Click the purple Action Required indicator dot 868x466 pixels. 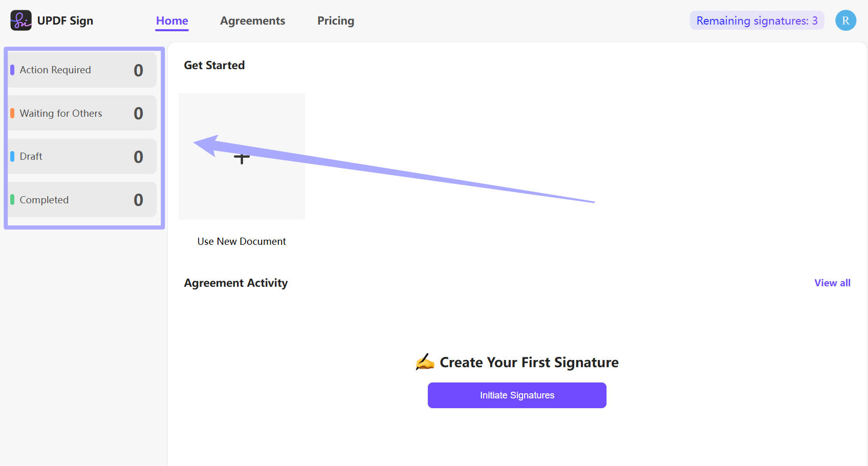click(x=13, y=70)
